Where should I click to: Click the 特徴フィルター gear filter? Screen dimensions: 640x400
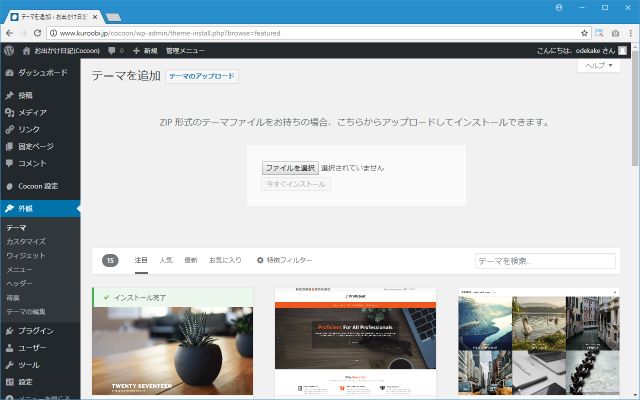(284, 260)
